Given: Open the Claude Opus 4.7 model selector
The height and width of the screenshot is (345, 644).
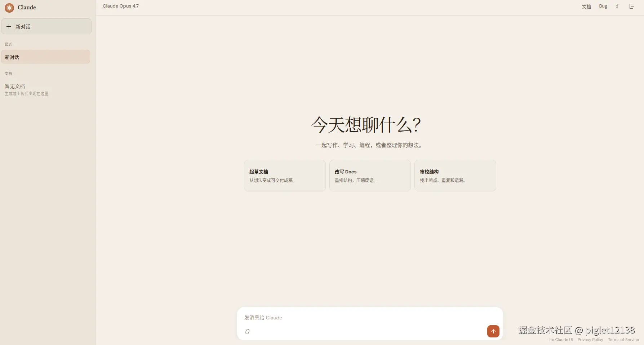Looking at the screenshot, I should point(121,6).
